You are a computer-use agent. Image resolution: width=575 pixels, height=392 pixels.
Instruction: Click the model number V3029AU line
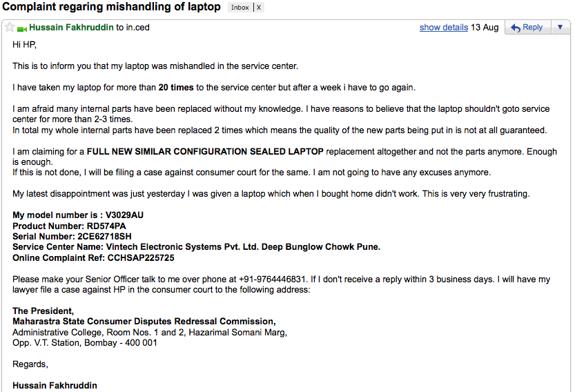(x=78, y=215)
